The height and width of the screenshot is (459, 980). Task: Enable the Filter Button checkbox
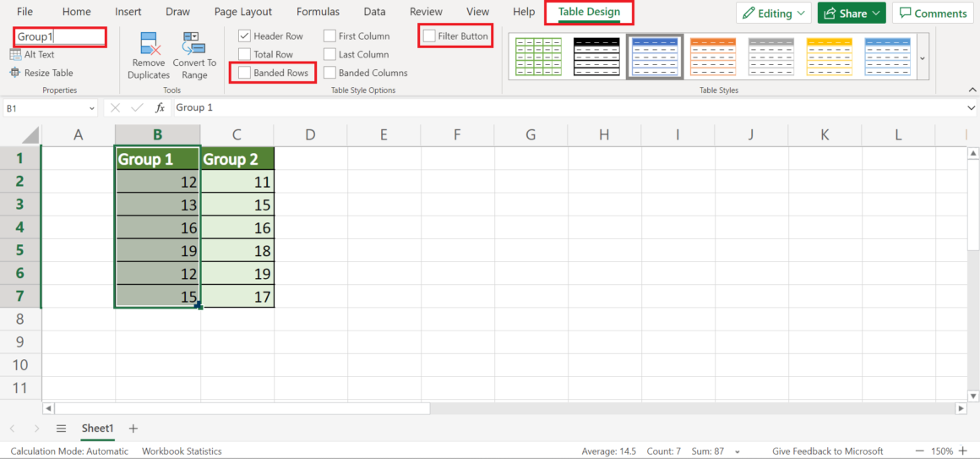coord(430,36)
